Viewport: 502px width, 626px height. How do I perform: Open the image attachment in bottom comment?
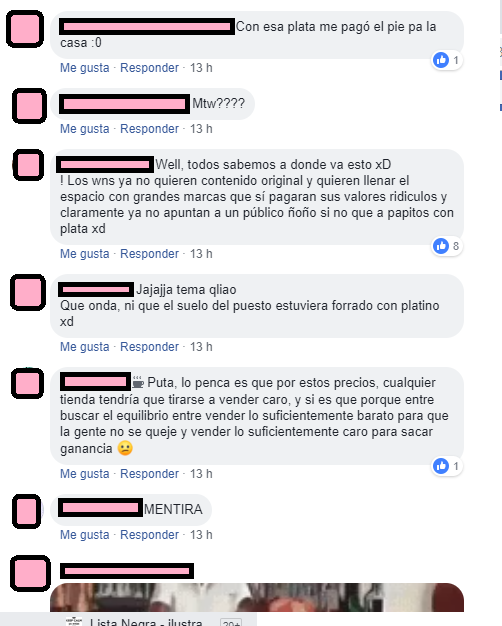[257, 597]
